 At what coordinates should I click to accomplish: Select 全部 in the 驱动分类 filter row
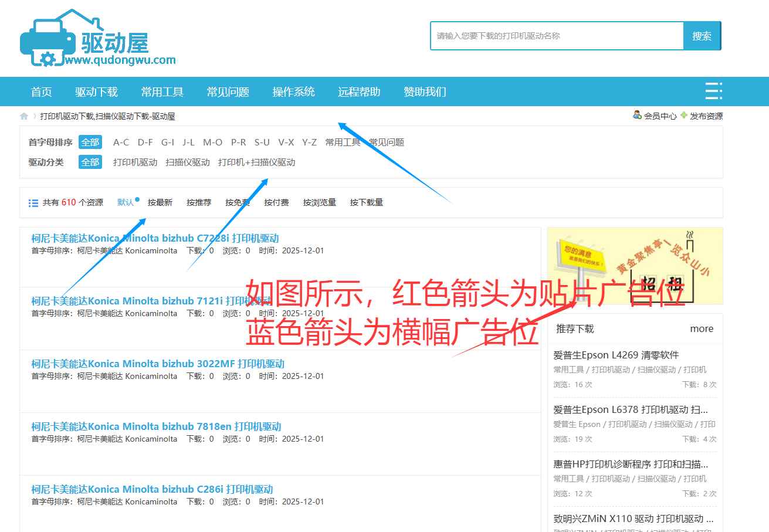click(x=90, y=162)
